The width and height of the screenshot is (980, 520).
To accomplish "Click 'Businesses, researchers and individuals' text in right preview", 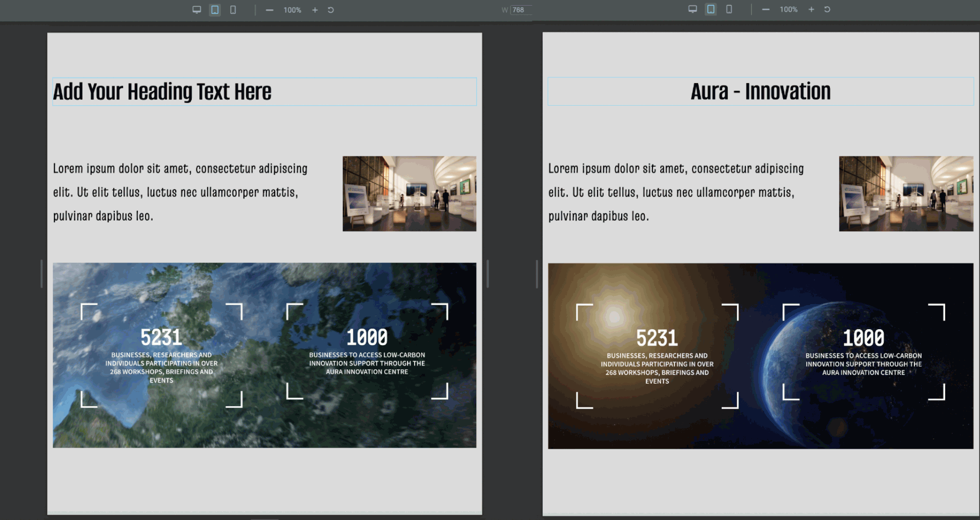I will [x=657, y=368].
